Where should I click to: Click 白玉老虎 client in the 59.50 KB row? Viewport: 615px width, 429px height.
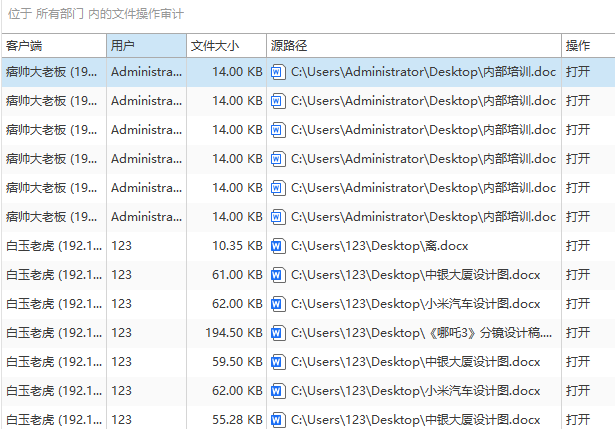54,362
